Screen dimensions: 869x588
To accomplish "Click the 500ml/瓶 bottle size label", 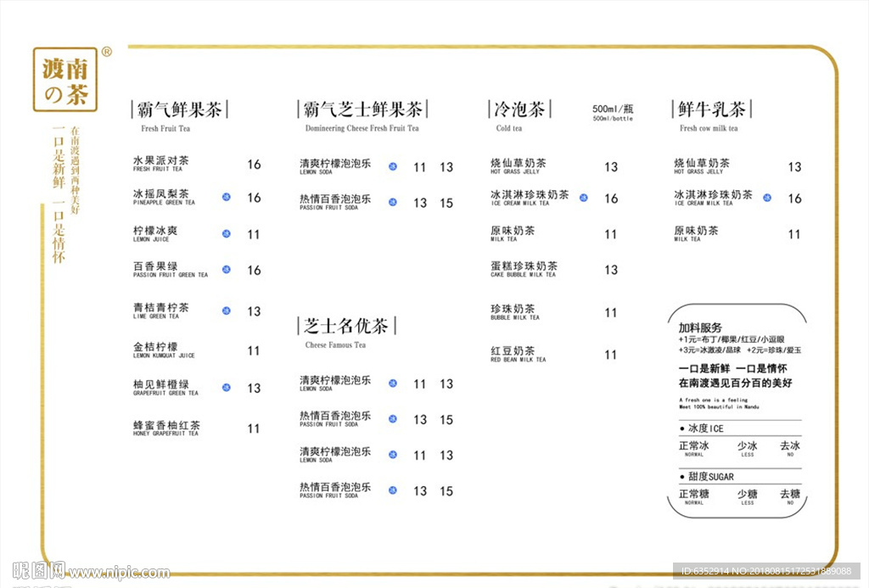I will click(x=611, y=109).
